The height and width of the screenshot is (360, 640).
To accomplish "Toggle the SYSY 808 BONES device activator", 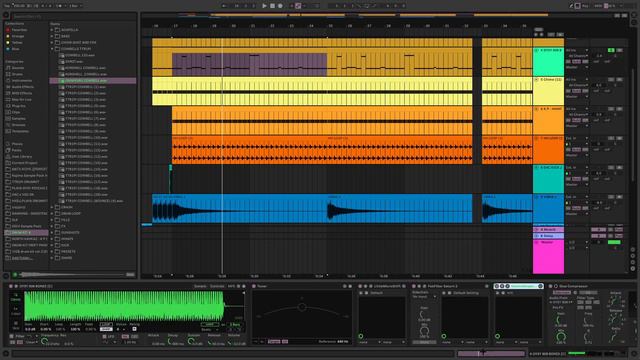I will point(11,287).
